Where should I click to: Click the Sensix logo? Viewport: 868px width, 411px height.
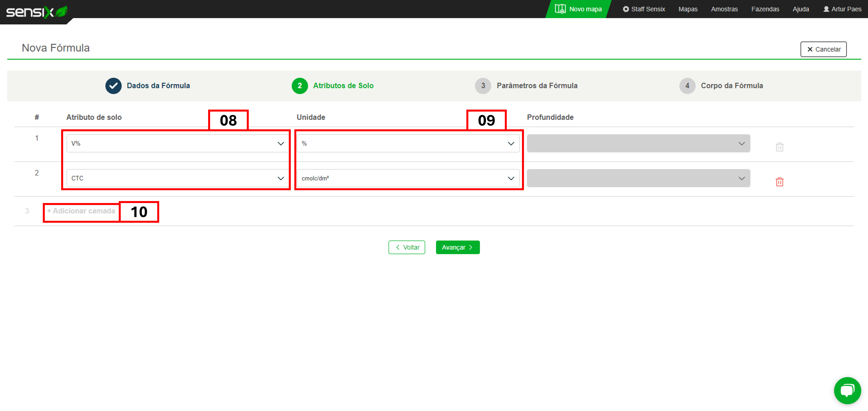(36, 12)
